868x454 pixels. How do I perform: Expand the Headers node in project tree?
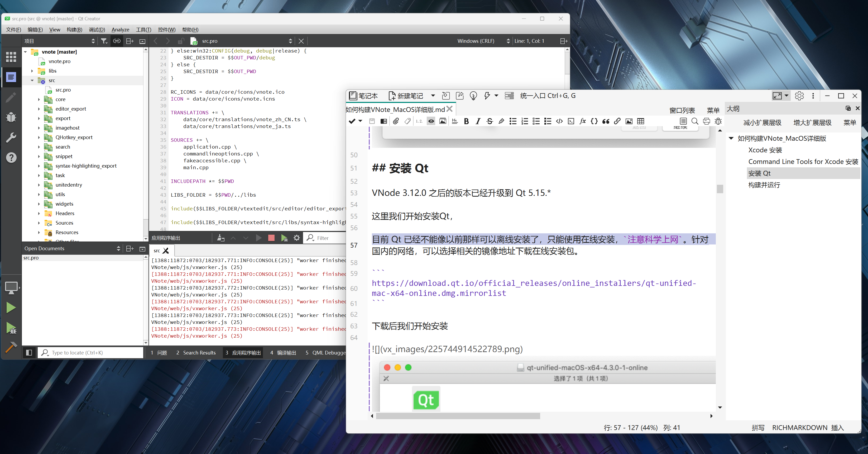coord(39,213)
